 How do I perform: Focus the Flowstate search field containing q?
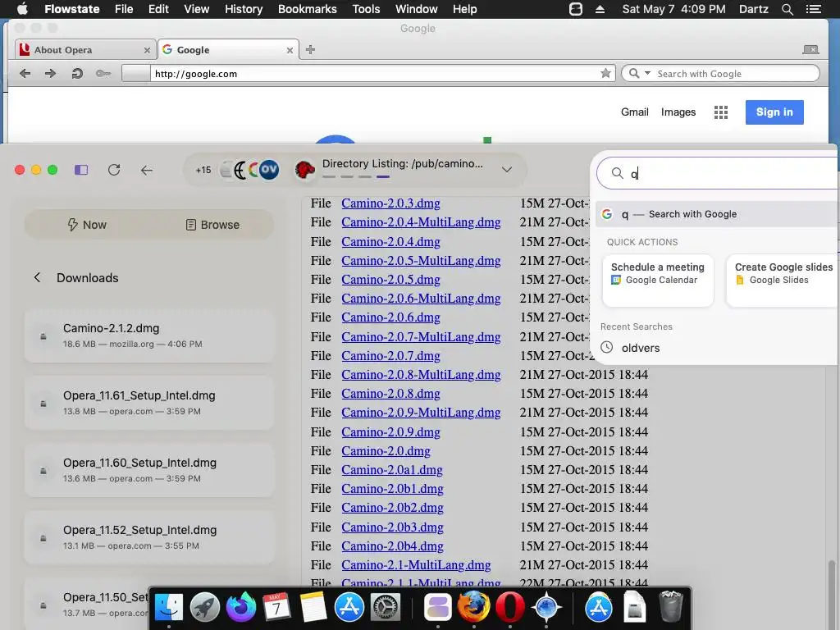pos(718,173)
